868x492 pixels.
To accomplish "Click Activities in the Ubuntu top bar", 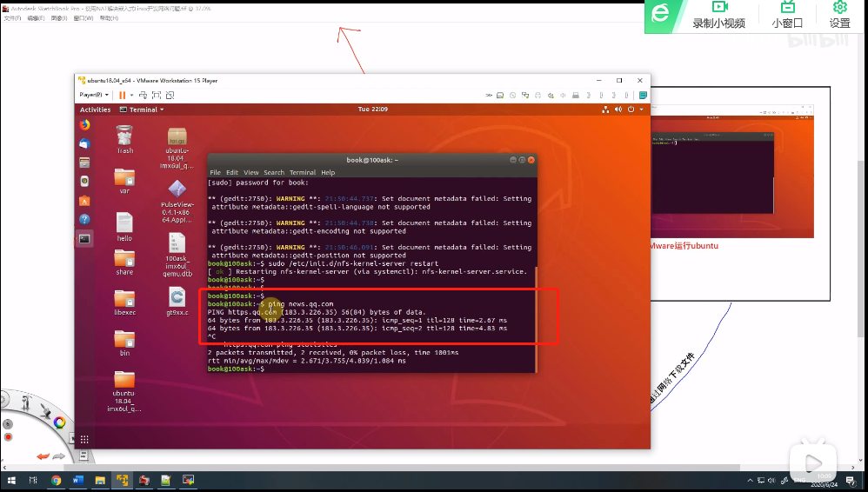I will coord(95,110).
